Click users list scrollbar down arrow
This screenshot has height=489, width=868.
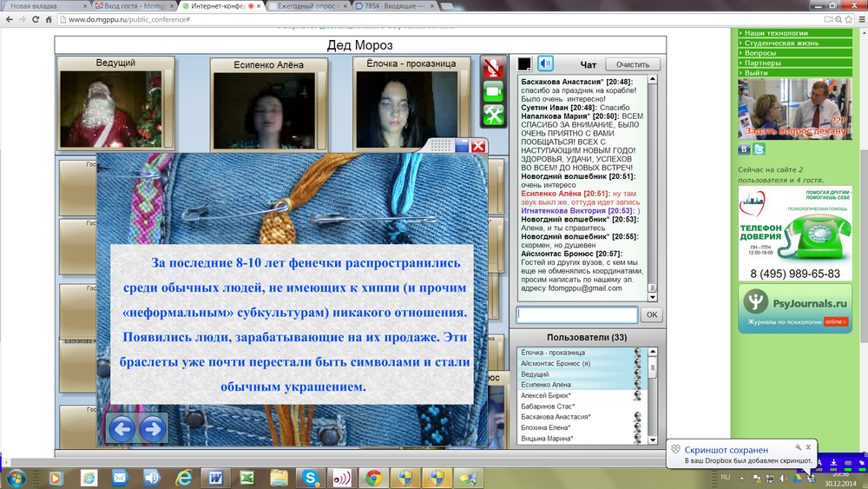653,439
